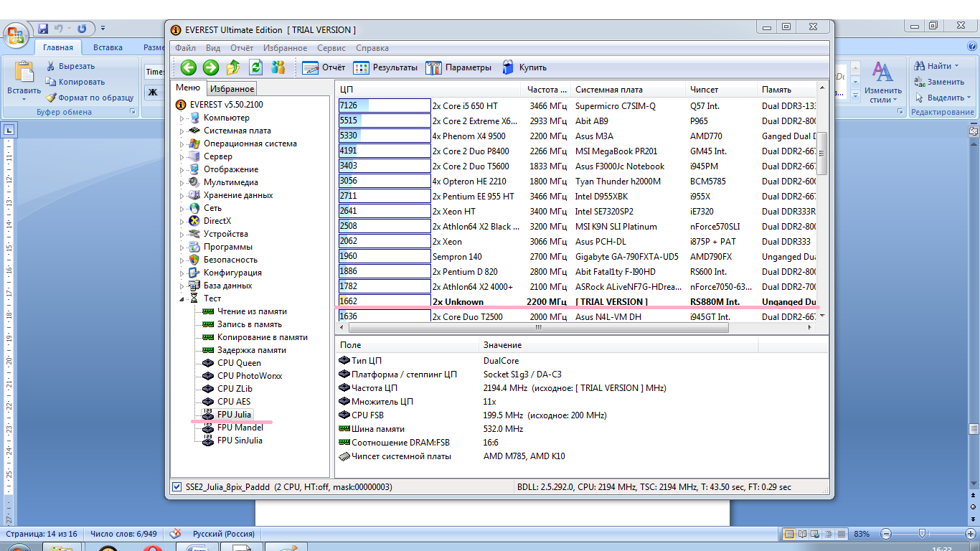Switch to the Избранное tab in side panel

click(232, 89)
